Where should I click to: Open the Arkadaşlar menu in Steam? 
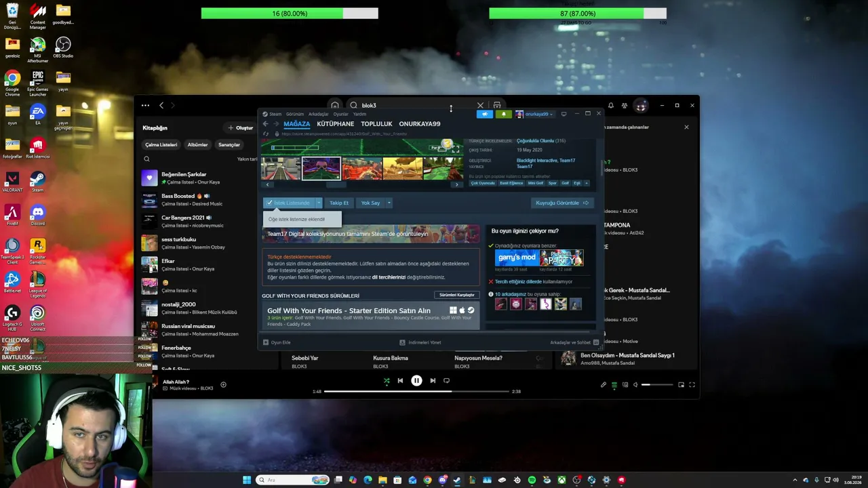318,114
